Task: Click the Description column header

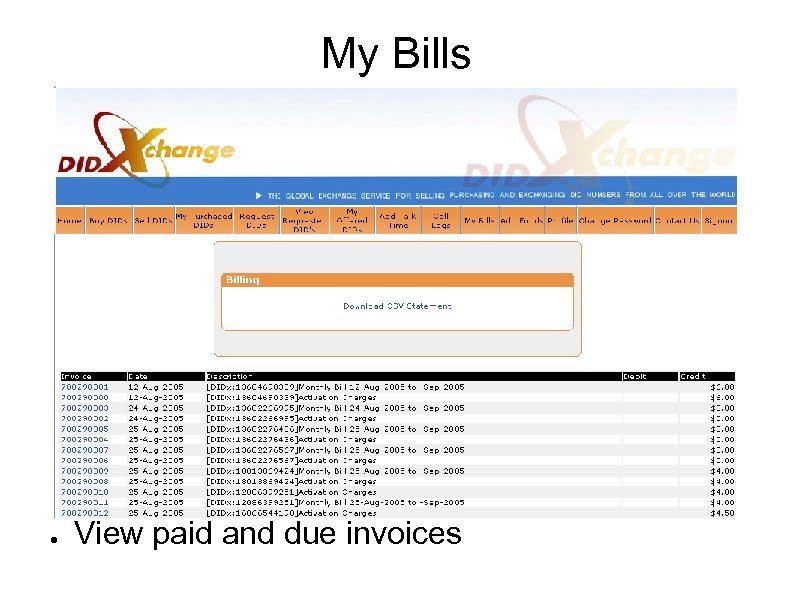Action: pos(414,376)
